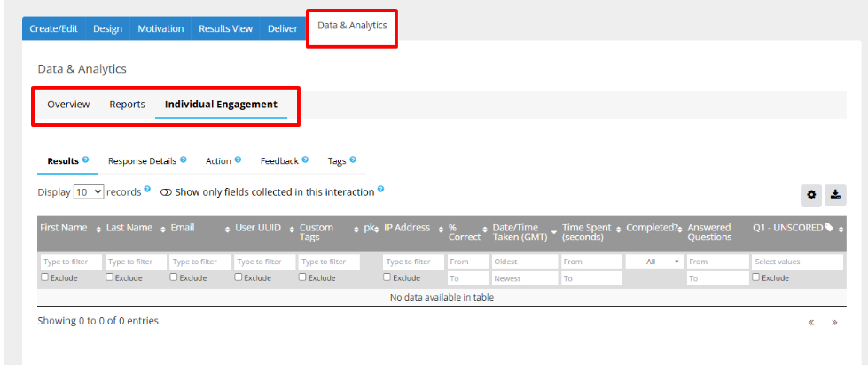This screenshot has width=868, height=367.
Task: Open Q1 - UNSCORED Select values dropdown
Action: point(796,262)
